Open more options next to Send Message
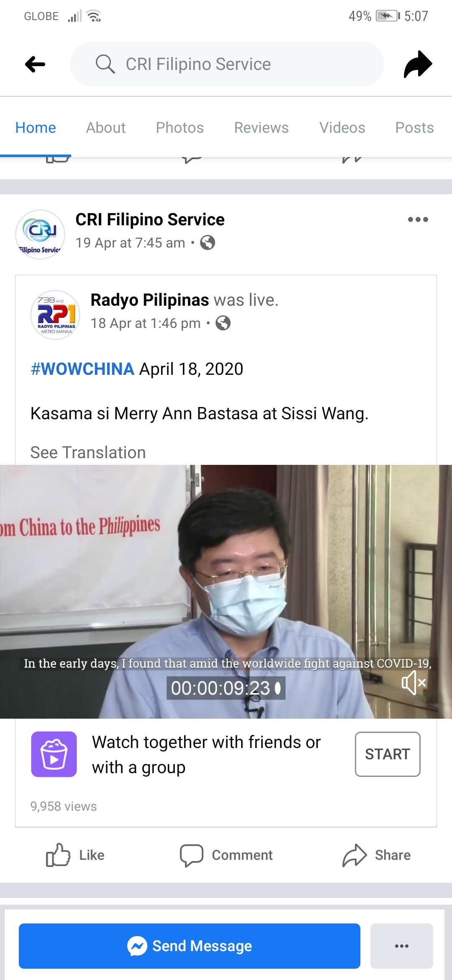The image size is (452, 980). pyautogui.click(x=402, y=946)
